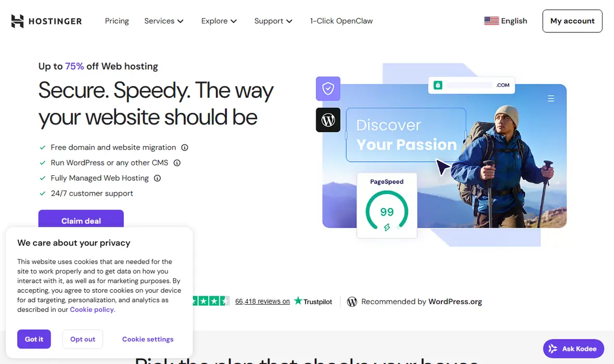Image resolution: width=614 pixels, height=364 pixels.
Task: Expand the Explore dropdown menu
Action: tap(219, 21)
